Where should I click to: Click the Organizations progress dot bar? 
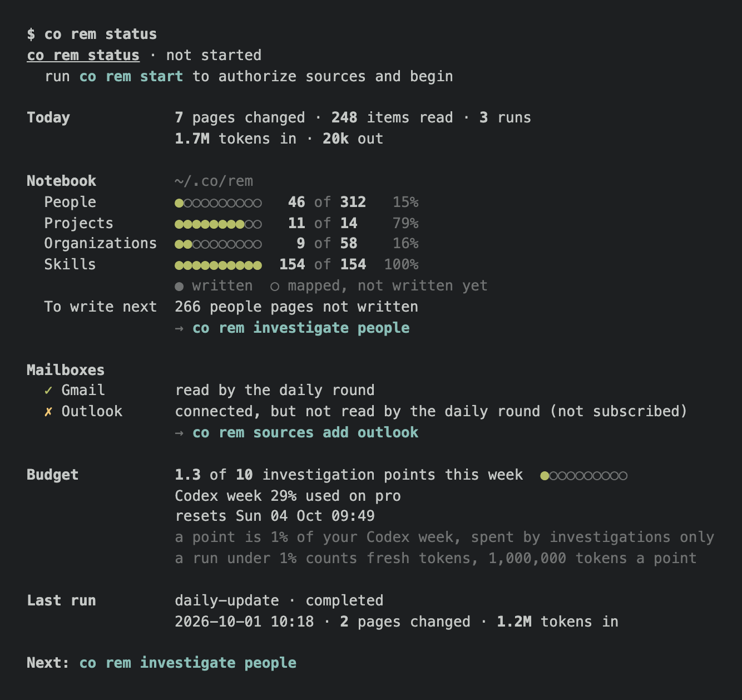click(218, 244)
